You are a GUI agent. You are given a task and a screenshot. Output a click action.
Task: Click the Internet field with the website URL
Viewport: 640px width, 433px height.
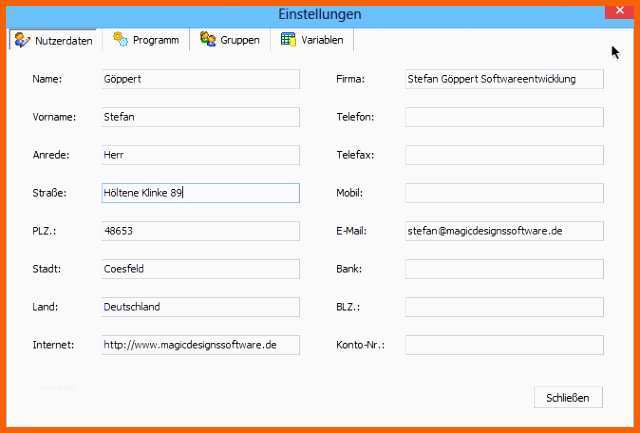click(200, 345)
